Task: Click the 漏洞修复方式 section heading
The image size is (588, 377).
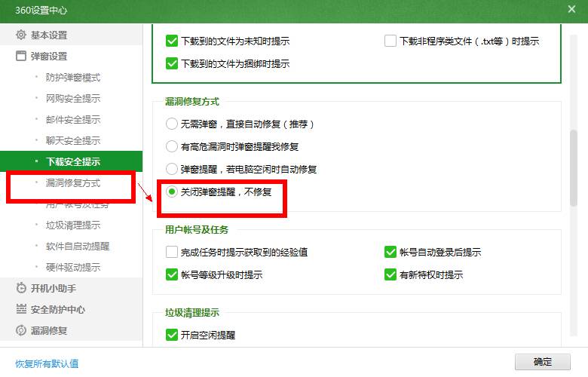Action: 192,101
